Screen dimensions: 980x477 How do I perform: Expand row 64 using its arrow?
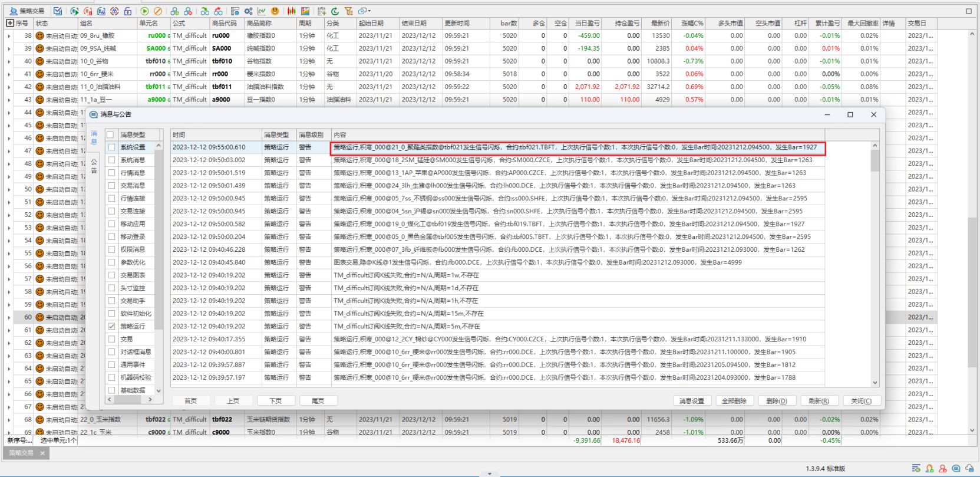click(x=9, y=369)
